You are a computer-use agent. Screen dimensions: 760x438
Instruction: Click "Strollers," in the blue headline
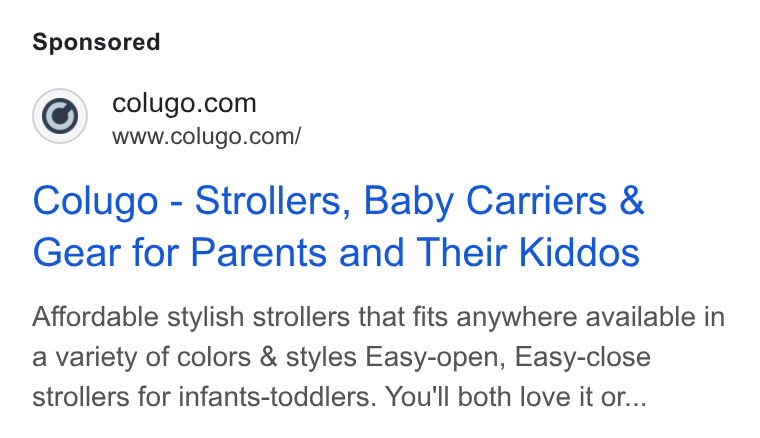click(x=273, y=201)
